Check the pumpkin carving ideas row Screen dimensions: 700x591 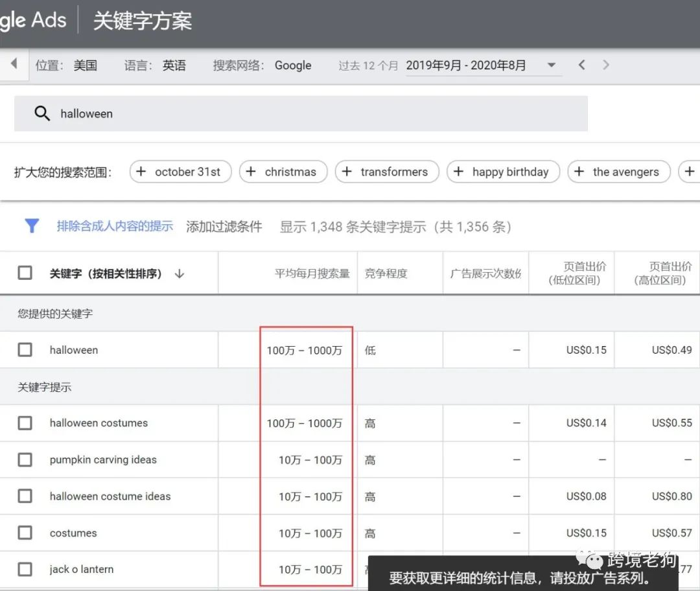click(x=25, y=459)
